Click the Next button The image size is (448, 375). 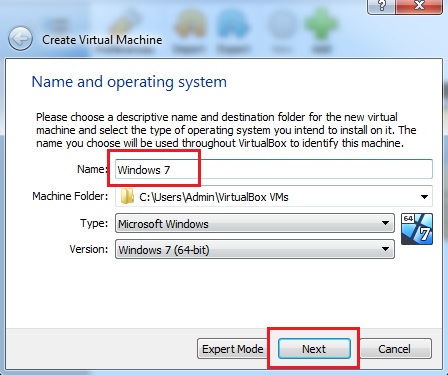pyautogui.click(x=314, y=349)
